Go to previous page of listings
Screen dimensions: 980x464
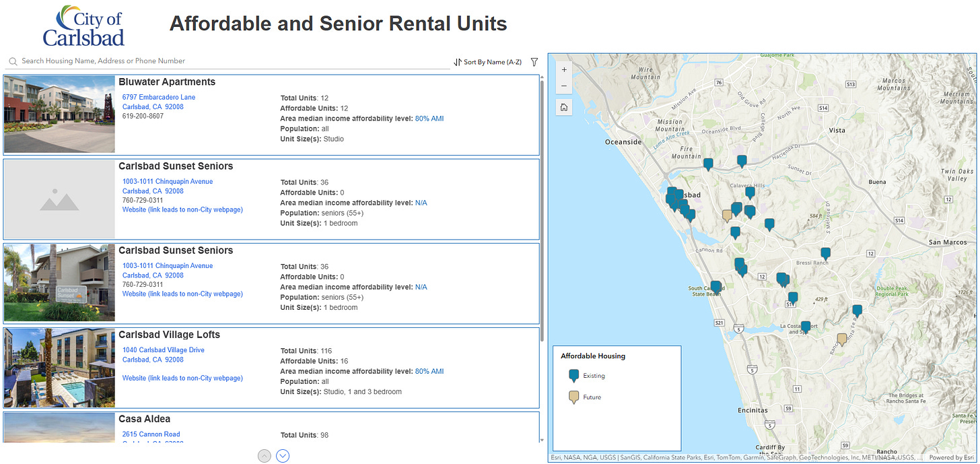coord(264,456)
